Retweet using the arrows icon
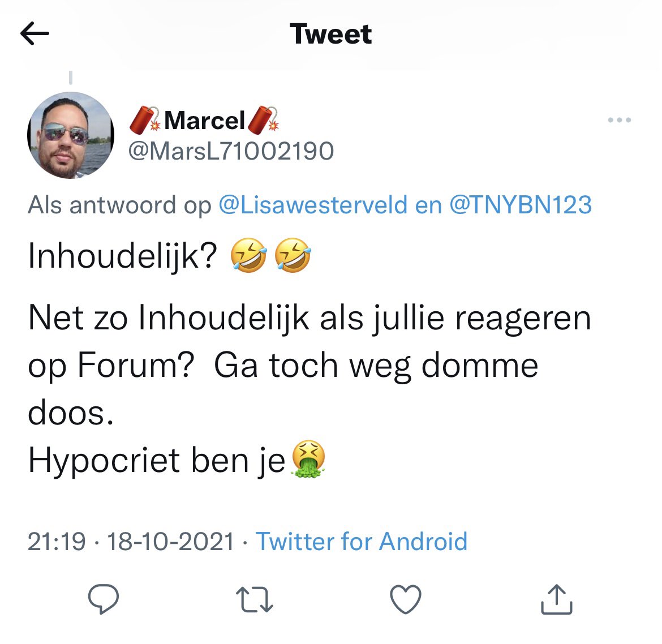This screenshot has height=644, width=662. [255, 599]
